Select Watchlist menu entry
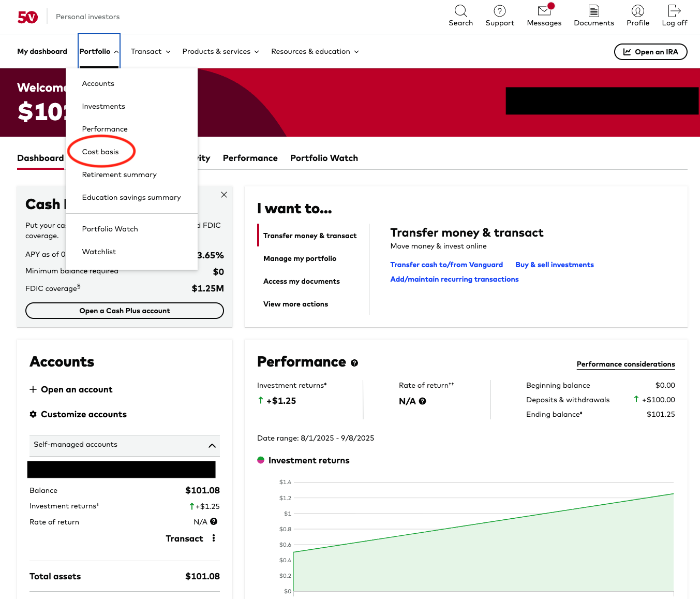This screenshot has height=599, width=700. [x=99, y=252]
